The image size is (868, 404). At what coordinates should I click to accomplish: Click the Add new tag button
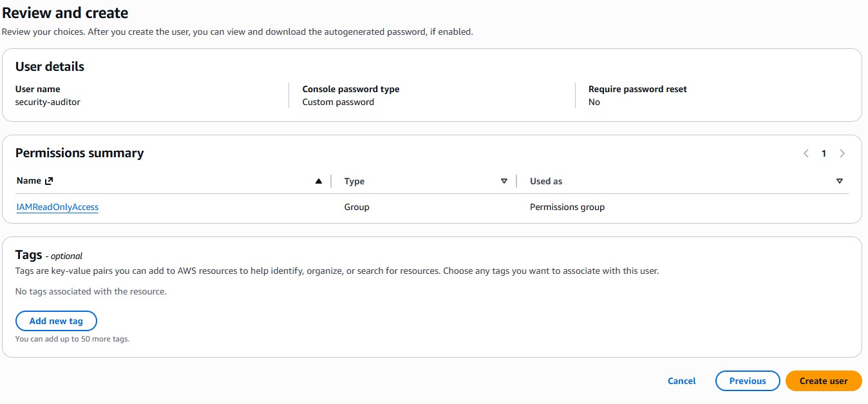coord(56,321)
